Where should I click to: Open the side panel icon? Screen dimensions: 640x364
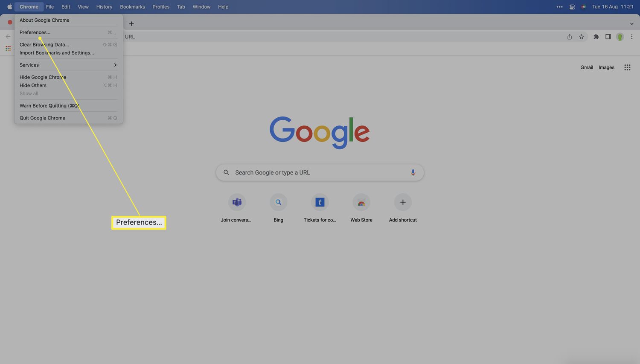[608, 37]
